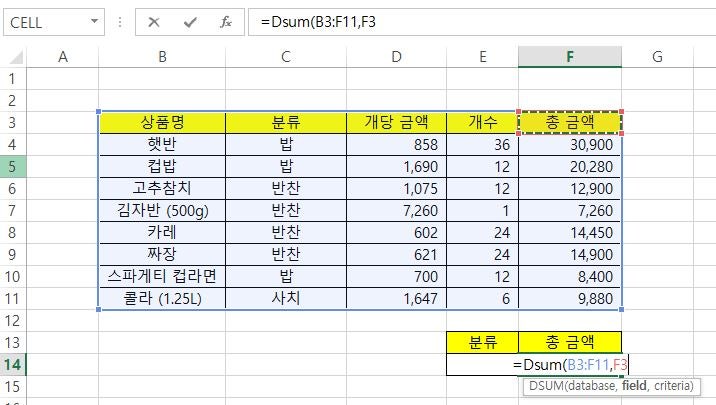Click cell 사치 in row 11
The width and height of the screenshot is (716, 405).
point(286,299)
